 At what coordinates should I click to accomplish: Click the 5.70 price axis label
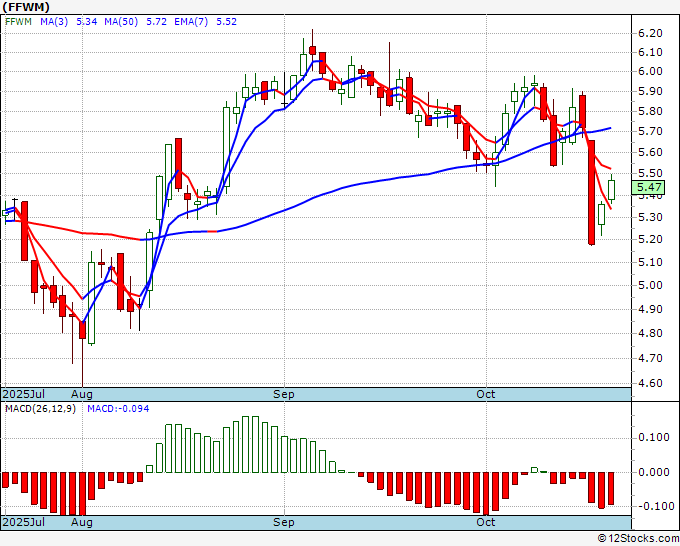(x=650, y=131)
